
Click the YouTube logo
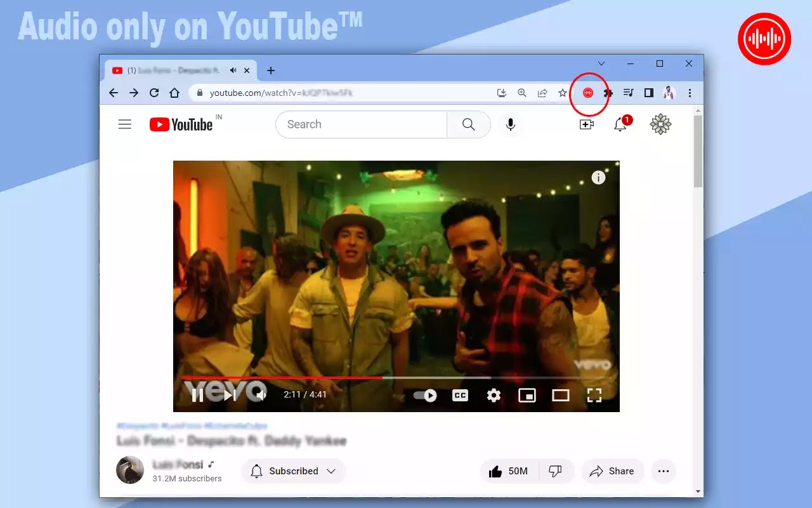pos(181,124)
